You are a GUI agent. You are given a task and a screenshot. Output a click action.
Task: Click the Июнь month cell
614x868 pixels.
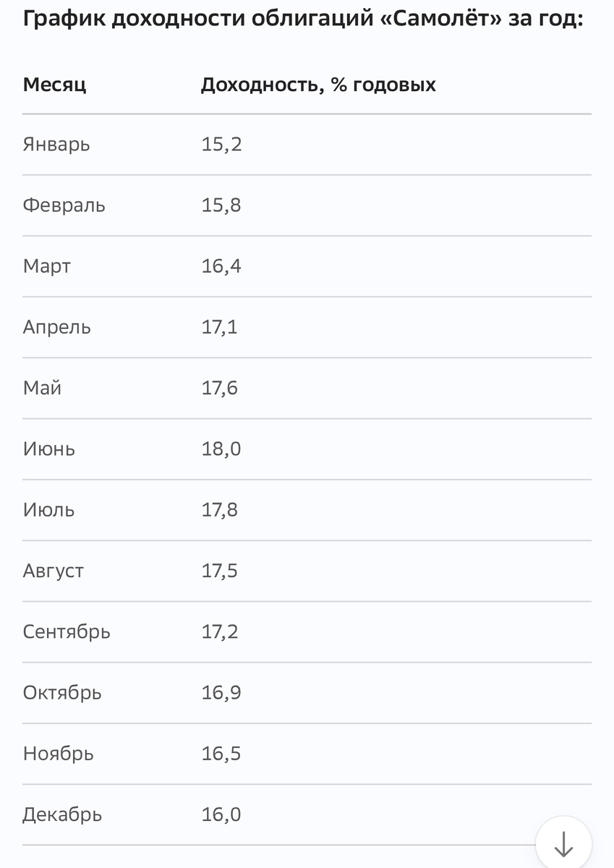coord(48,449)
